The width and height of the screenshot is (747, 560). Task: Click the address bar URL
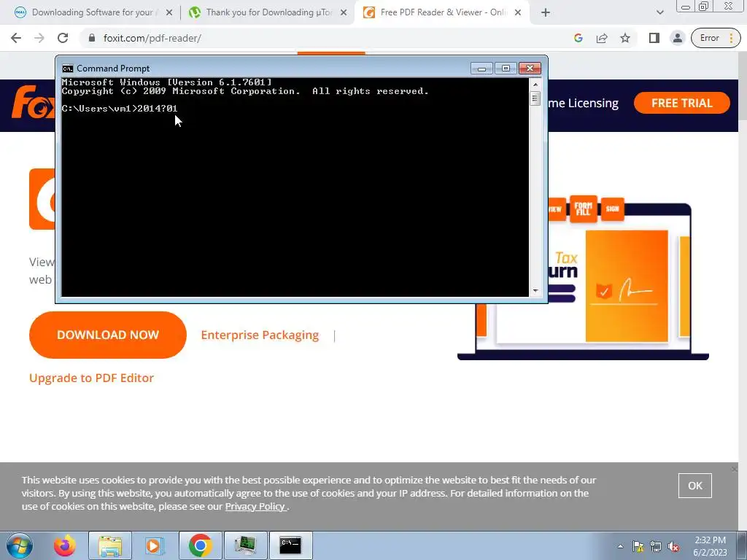(x=152, y=38)
